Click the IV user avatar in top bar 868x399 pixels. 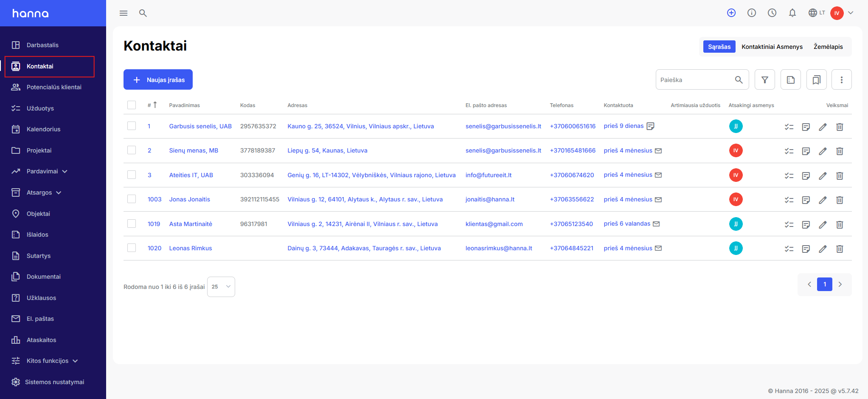pos(837,13)
